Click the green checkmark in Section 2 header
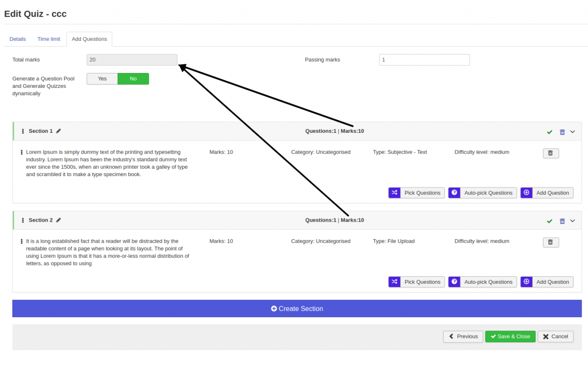Image resolution: width=588 pixels, height=365 pixels. [x=549, y=221]
